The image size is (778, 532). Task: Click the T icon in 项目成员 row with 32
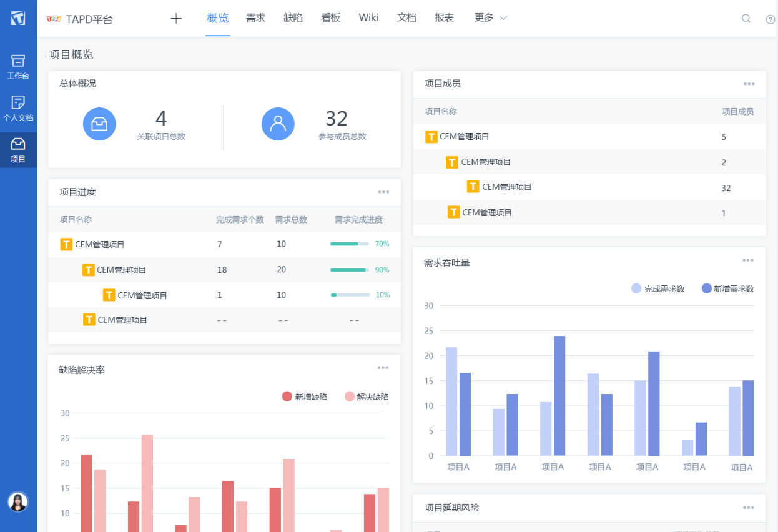473,187
